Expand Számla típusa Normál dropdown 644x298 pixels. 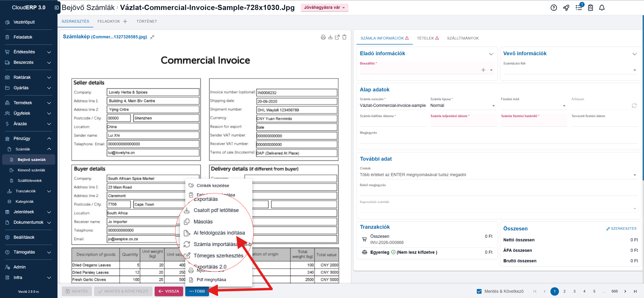coord(493,106)
